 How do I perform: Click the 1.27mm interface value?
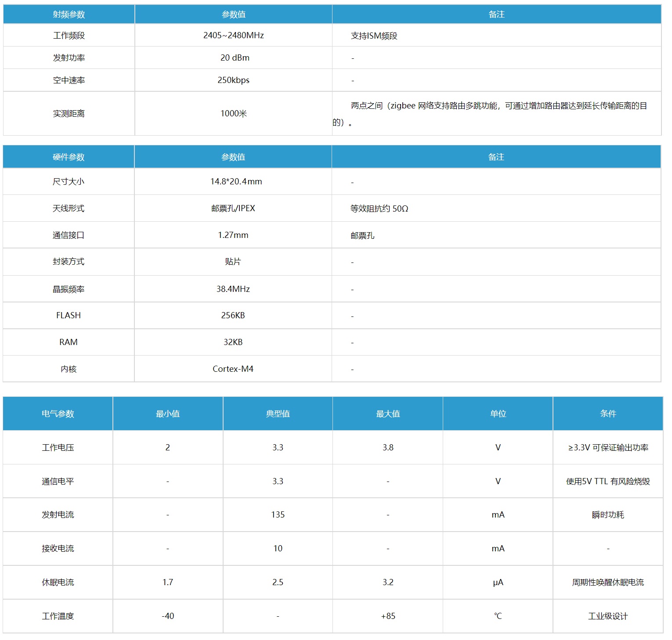coord(233,235)
